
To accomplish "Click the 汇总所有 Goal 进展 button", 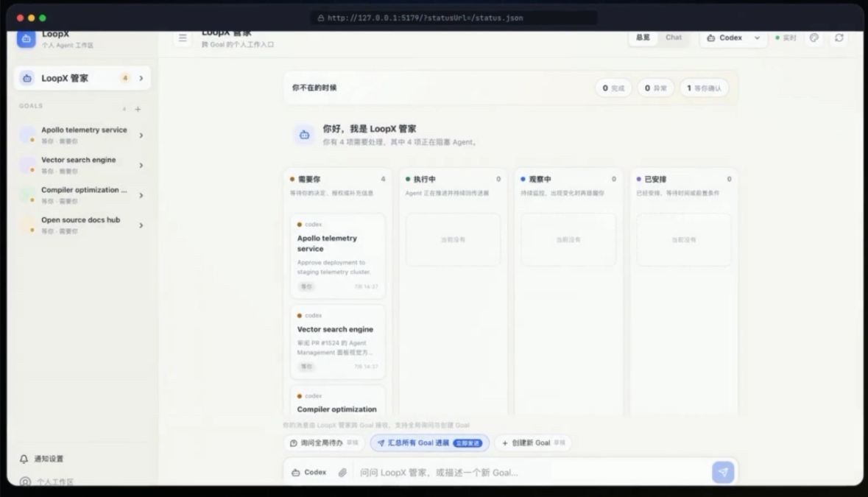I will tap(429, 443).
